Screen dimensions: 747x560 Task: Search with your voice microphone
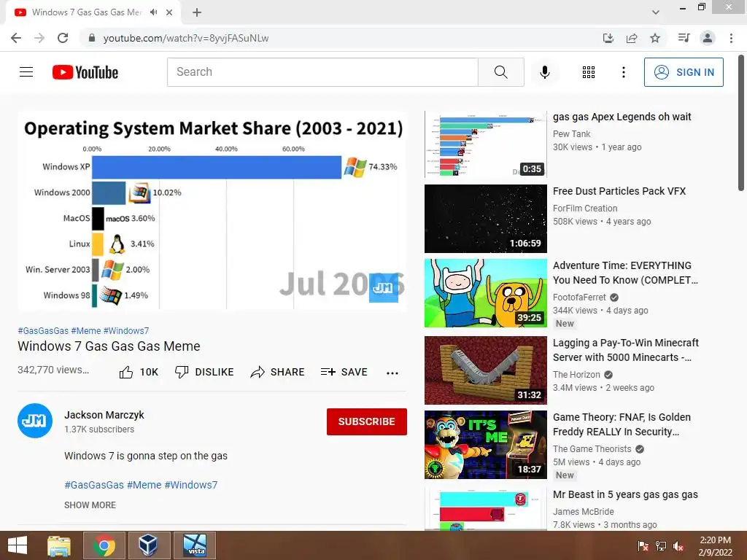544,72
